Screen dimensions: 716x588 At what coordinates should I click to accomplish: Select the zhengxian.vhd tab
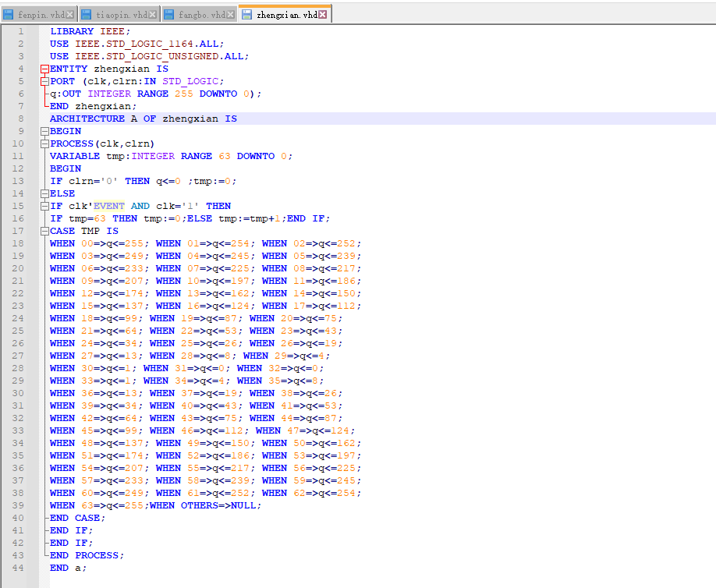pyautogui.click(x=285, y=14)
